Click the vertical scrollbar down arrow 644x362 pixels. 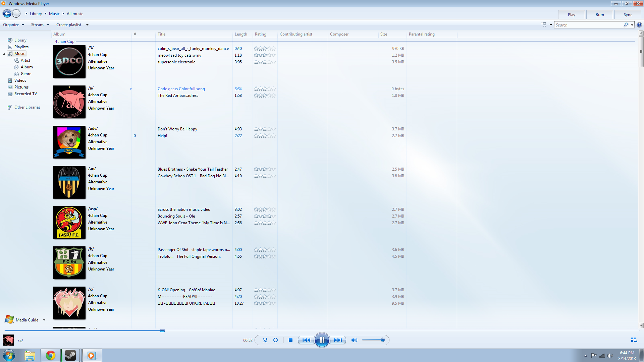(x=641, y=325)
